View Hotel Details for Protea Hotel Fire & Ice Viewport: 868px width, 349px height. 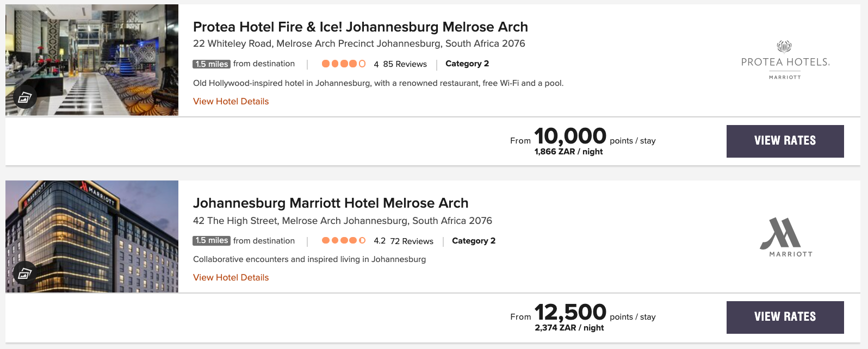(x=231, y=101)
